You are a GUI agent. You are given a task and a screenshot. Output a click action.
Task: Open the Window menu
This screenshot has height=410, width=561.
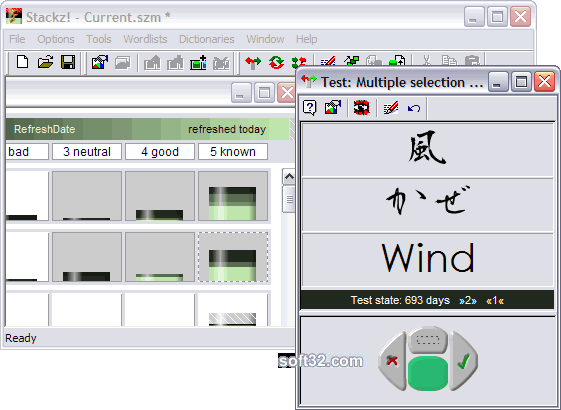tap(265, 39)
